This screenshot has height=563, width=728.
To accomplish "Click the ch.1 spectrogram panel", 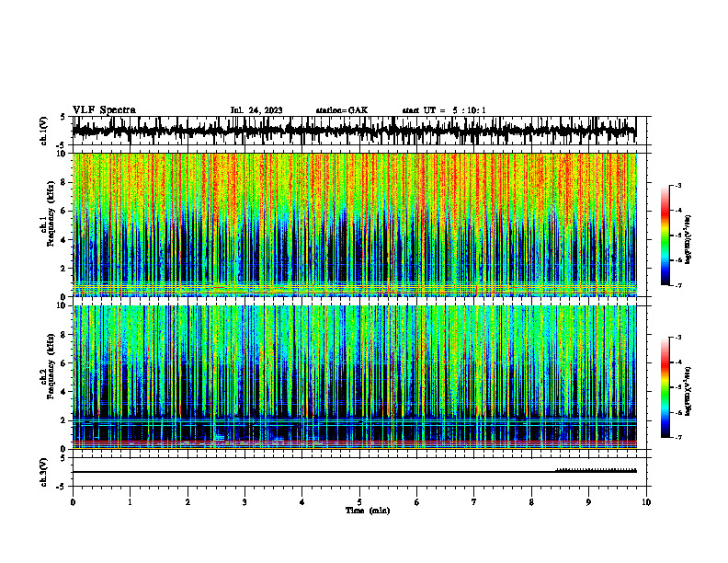I will pyautogui.click(x=354, y=224).
